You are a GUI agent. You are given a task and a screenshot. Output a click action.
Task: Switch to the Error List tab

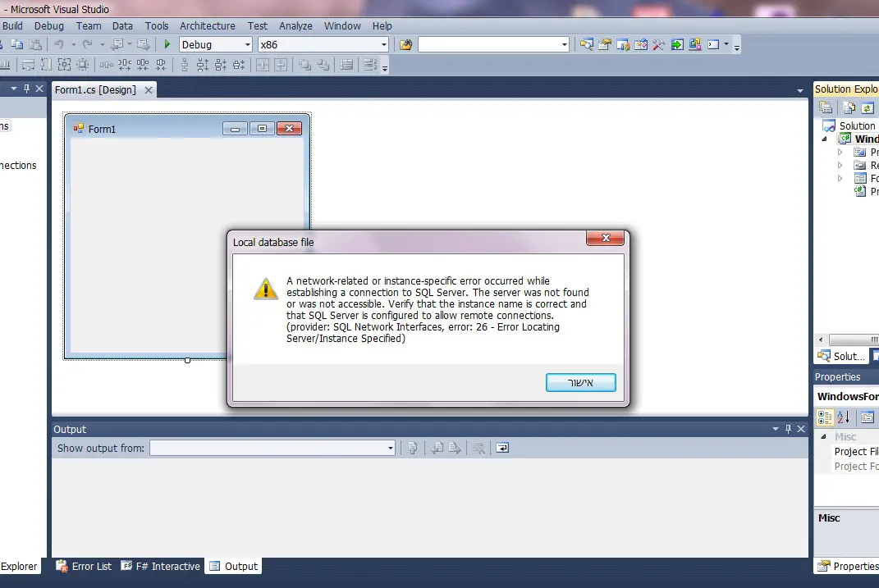pyautogui.click(x=84, y=566)
